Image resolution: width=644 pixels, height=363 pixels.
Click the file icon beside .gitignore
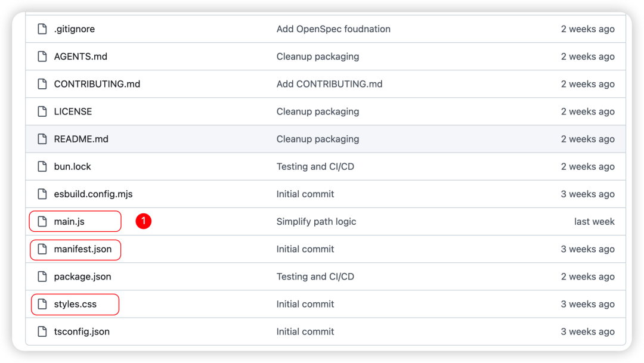tap(42, 29)
